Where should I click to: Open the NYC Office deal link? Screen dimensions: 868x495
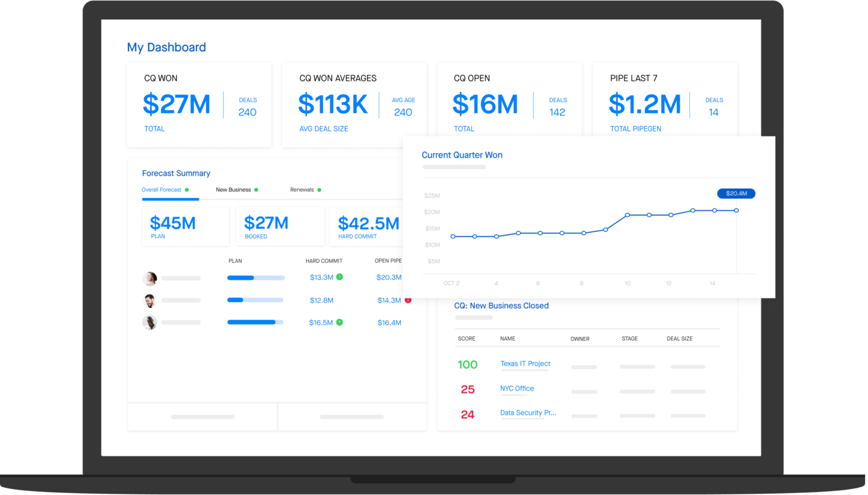point(517,388)
